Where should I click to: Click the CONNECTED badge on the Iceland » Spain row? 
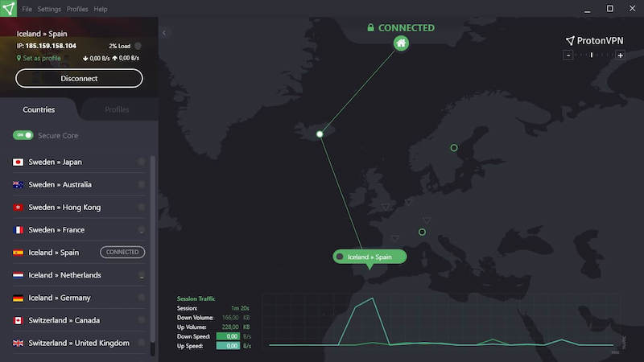[x=122, y=252]
